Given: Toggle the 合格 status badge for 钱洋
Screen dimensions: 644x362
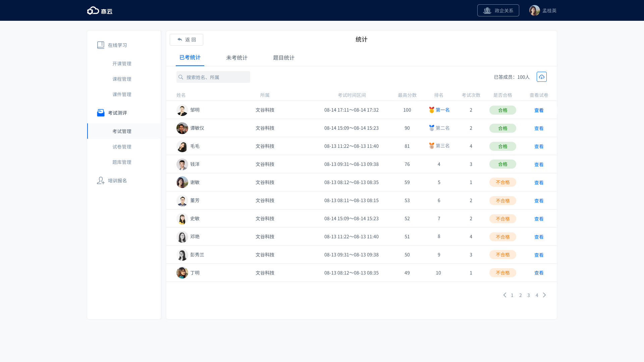Looking at the screenshot, I should click(x=502, y=164).
